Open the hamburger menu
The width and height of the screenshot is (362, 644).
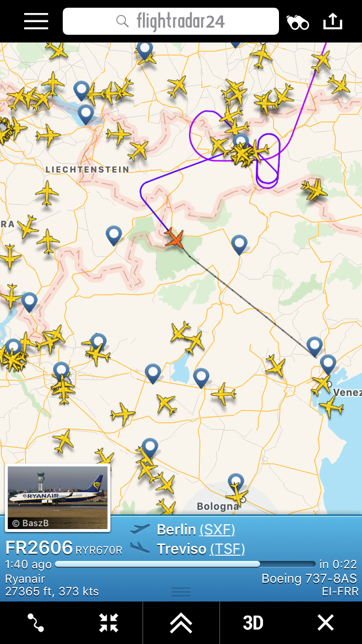[36, 21]
